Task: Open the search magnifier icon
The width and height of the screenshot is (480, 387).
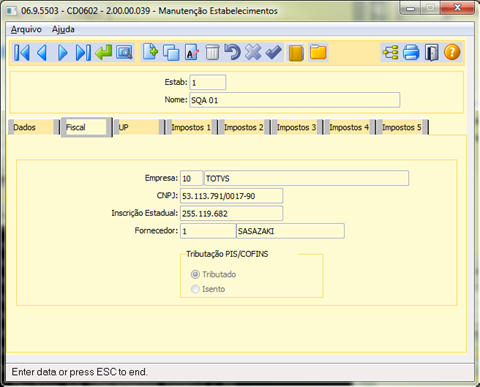Action: (124, 53)
